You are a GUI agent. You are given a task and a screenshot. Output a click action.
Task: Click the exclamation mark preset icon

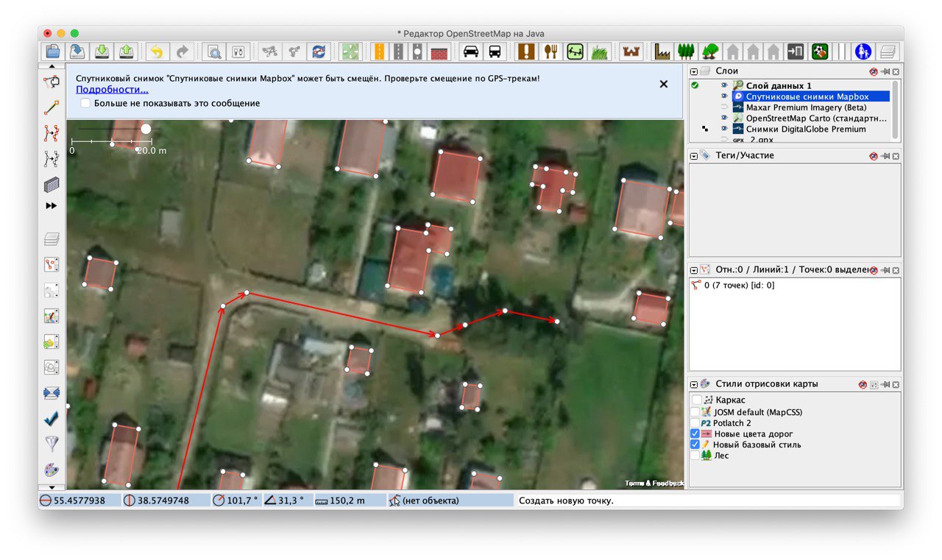click(x=527, y=52)
